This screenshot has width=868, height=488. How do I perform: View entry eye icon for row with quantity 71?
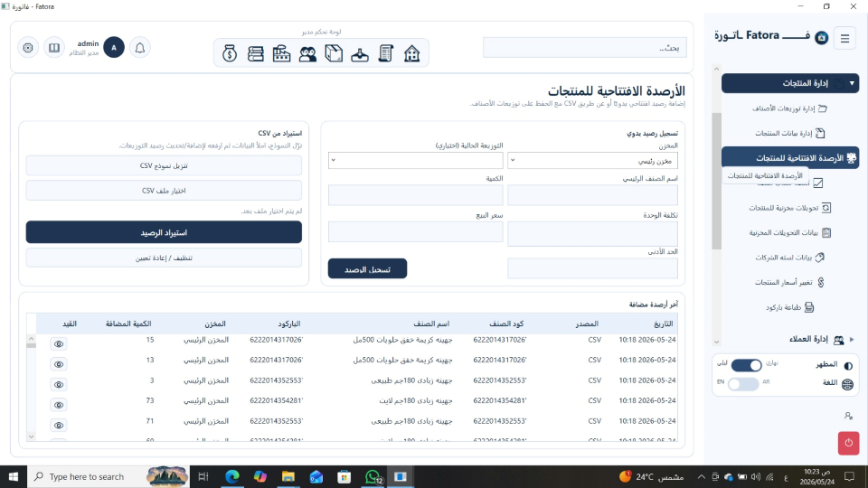58,425
